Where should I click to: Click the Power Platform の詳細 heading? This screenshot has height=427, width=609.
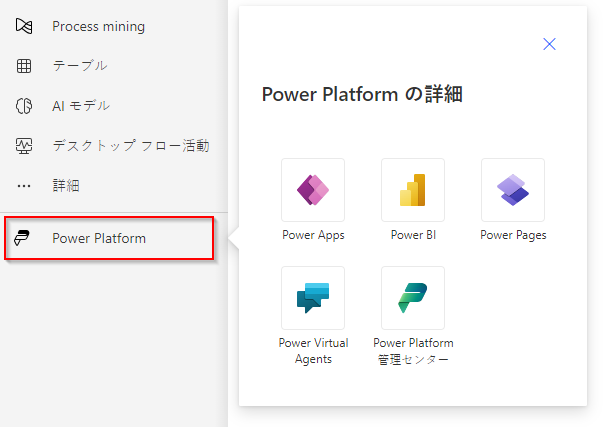point(362,94)
